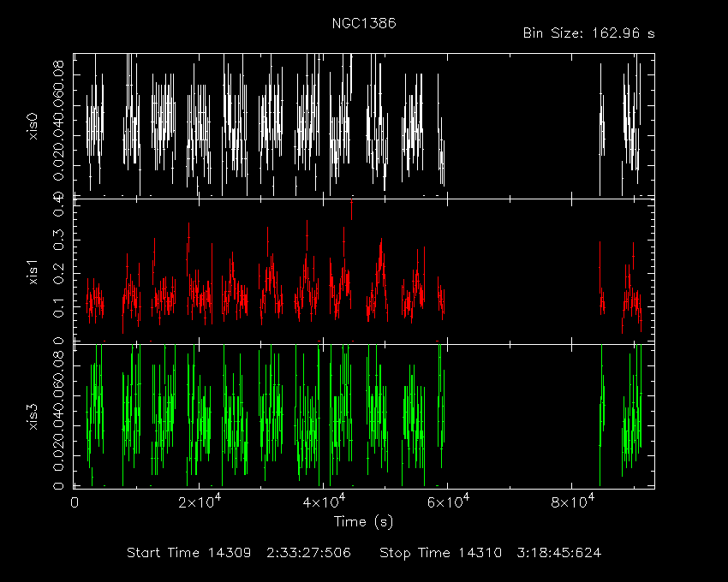Screen dimensions: 728x582
Task: Select the "Start Time 14309 2:33:27:506" text
Action: pyautogui.click(x=239, y=553)
